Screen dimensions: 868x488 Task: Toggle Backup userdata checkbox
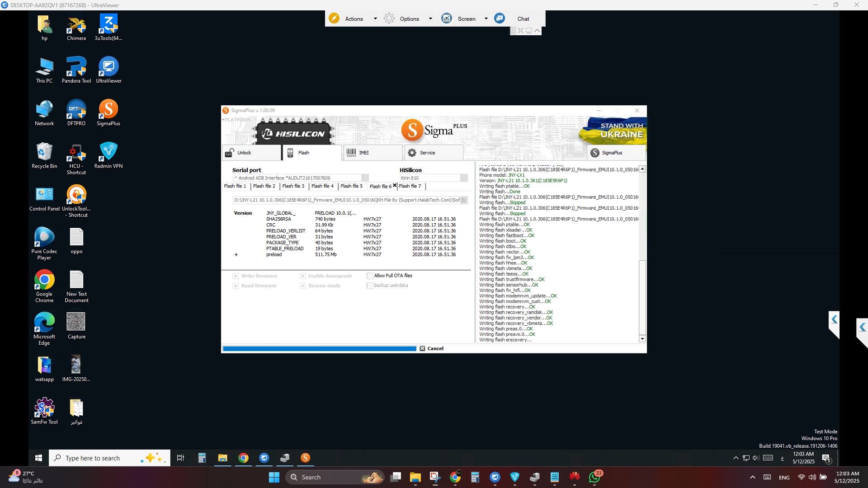370,286
